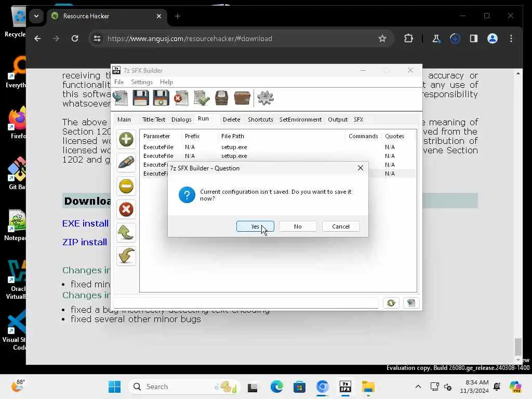Click the browser back arrow
Screen dimensions: 532x399
(37, 38)
